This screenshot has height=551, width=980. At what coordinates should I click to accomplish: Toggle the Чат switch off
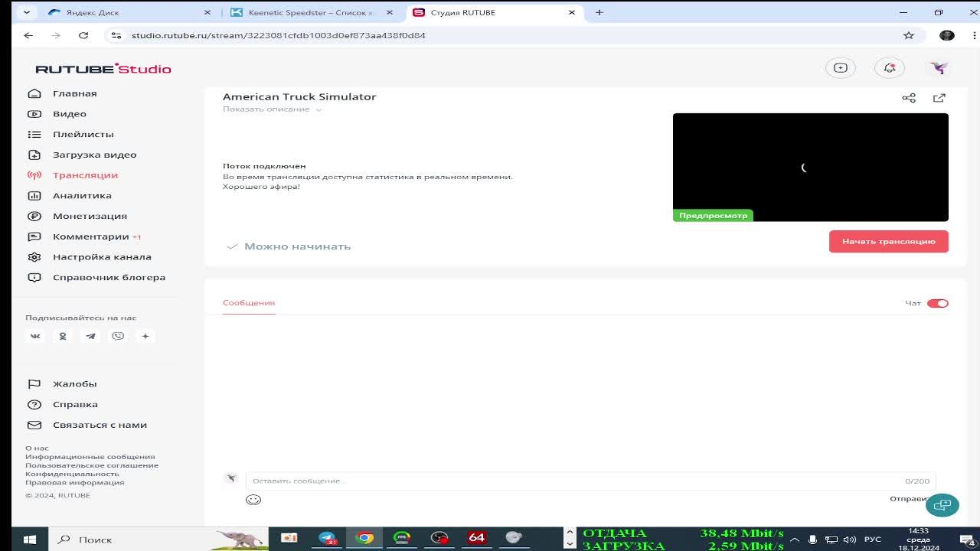(938, 303)
